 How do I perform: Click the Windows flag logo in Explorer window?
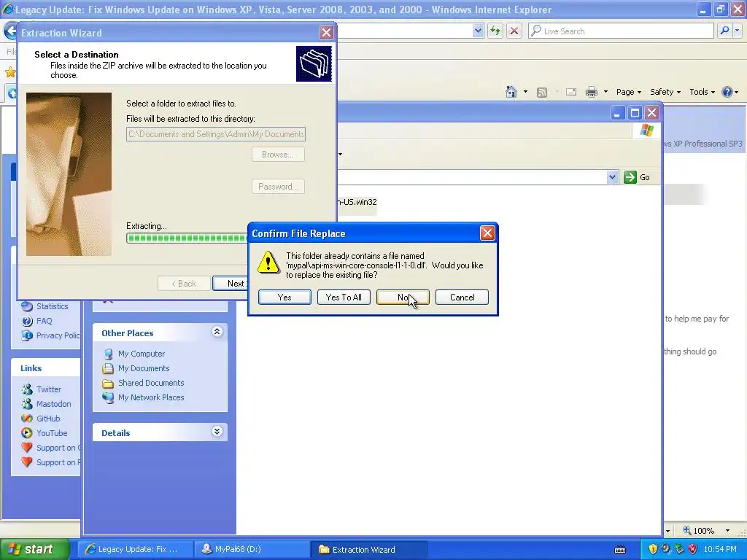[646, 130]
